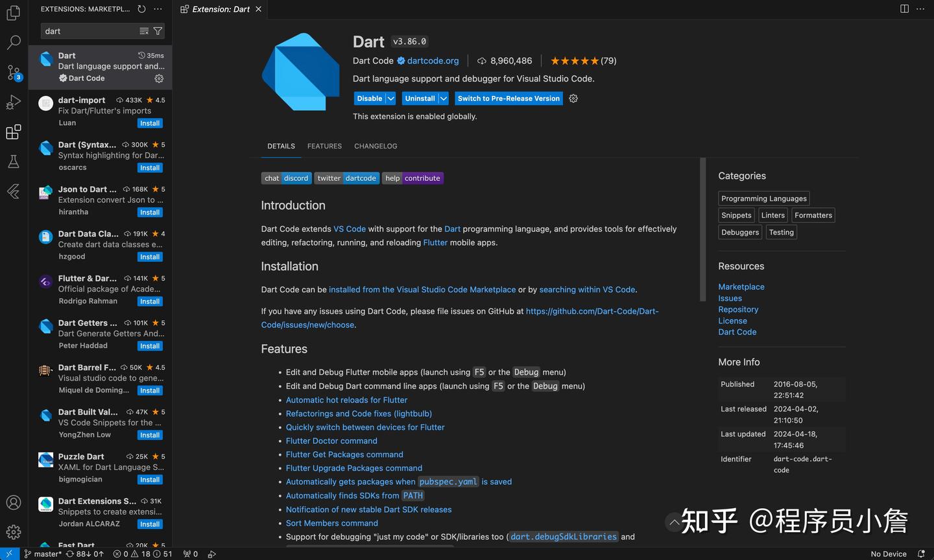934x560 pixels.
Task: Install the dart-import extension
Action: point(150,123)
